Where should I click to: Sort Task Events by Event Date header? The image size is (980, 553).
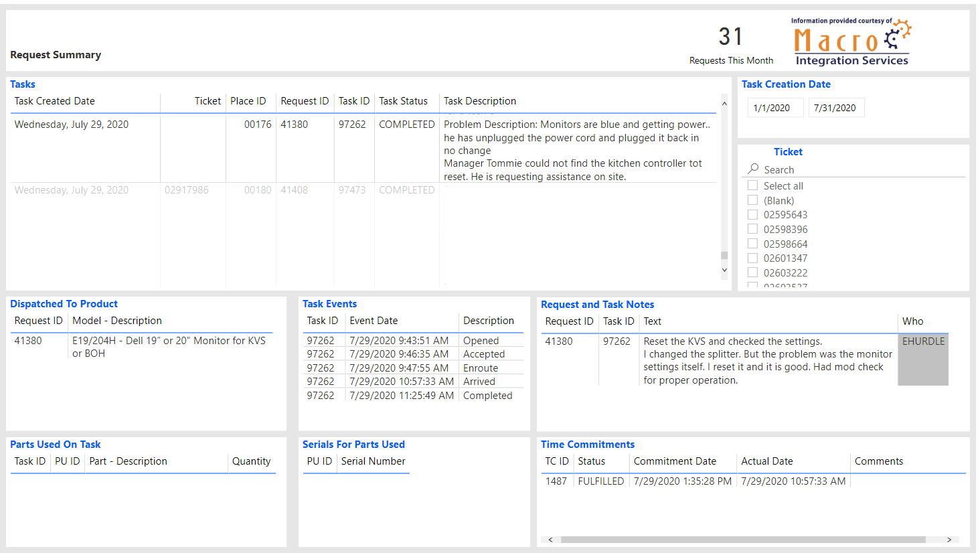374,321
